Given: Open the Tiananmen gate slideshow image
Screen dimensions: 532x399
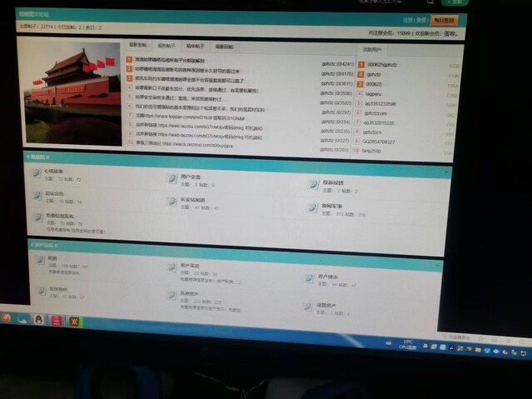Looking at the screenshot, I should (x=73, y=93).
